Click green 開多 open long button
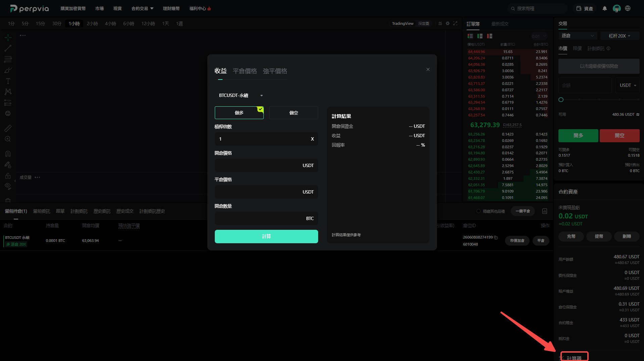Viewport: 644px width, 361px height. (x=578, y=136)
